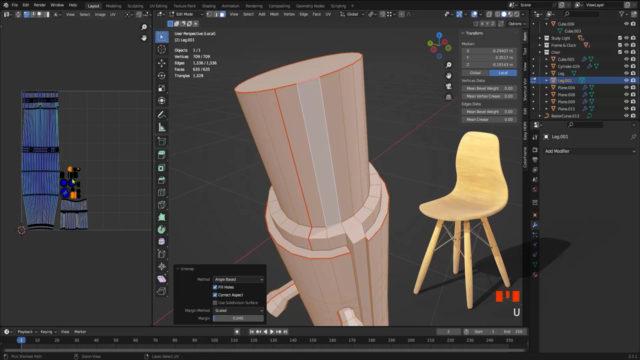Open the Add Modifier dropdown

tap(589, 151)
